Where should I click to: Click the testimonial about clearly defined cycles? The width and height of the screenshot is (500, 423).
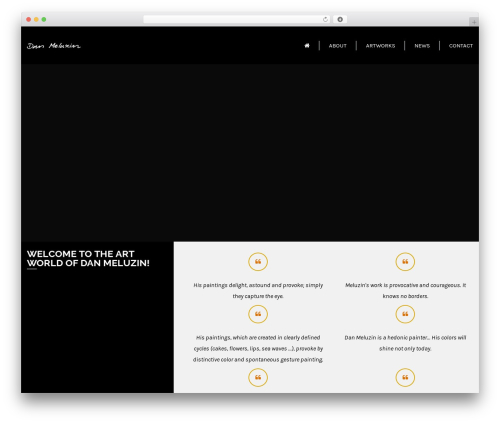[258, 348]
